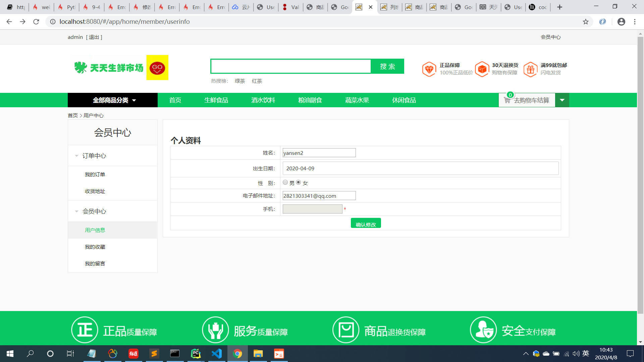The width and height of the screenshot is (644, 362).
Task: Open 用户信息 in the sidebar
Action: point(95,230)
